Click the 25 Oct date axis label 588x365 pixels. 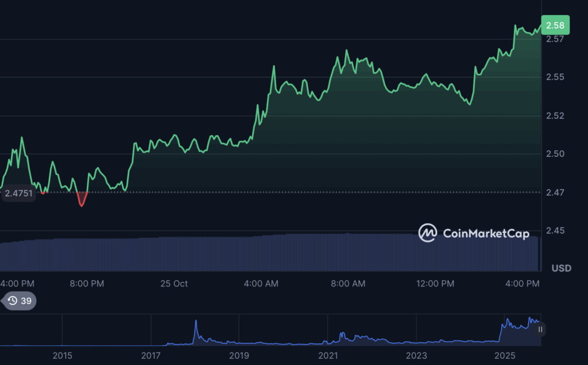click(x=174, y=284)
